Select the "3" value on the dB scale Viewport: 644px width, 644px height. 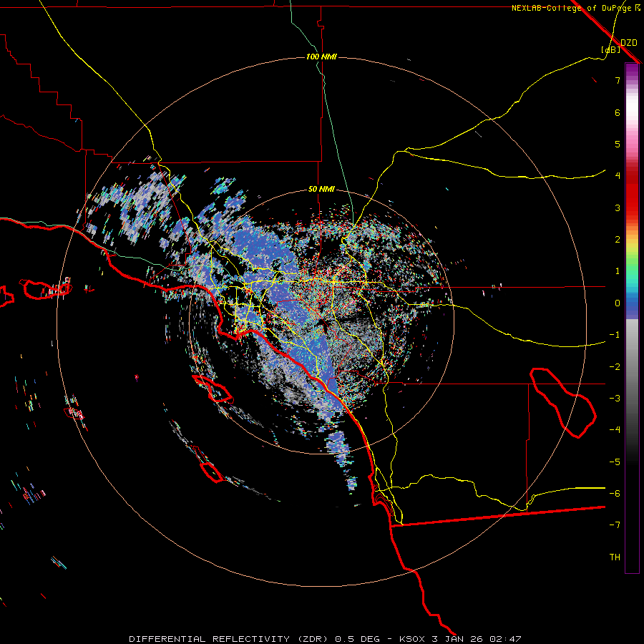tap(618, 208)
